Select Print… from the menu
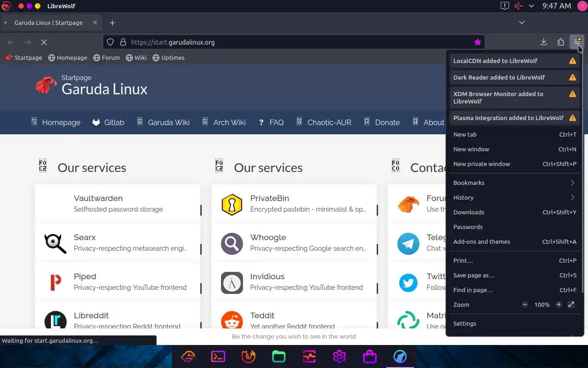The width and height of the screenshot is (588, 368). point(514,260)
